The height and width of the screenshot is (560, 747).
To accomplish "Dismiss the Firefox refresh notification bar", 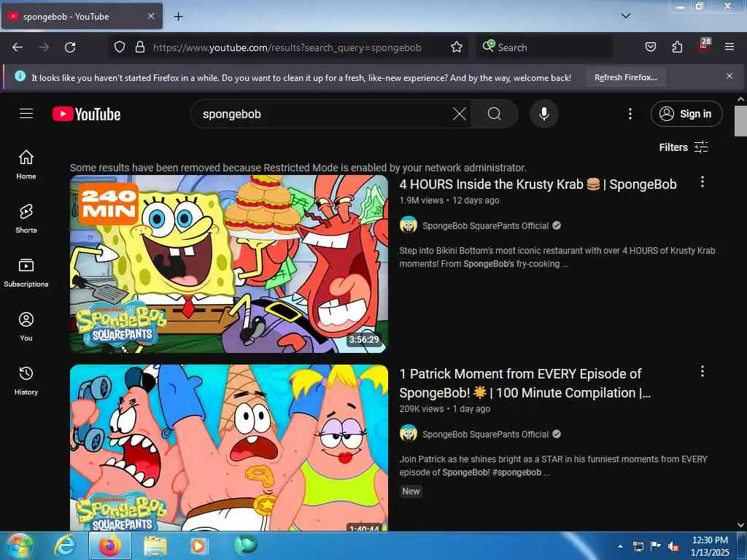I will coord(729,76).
